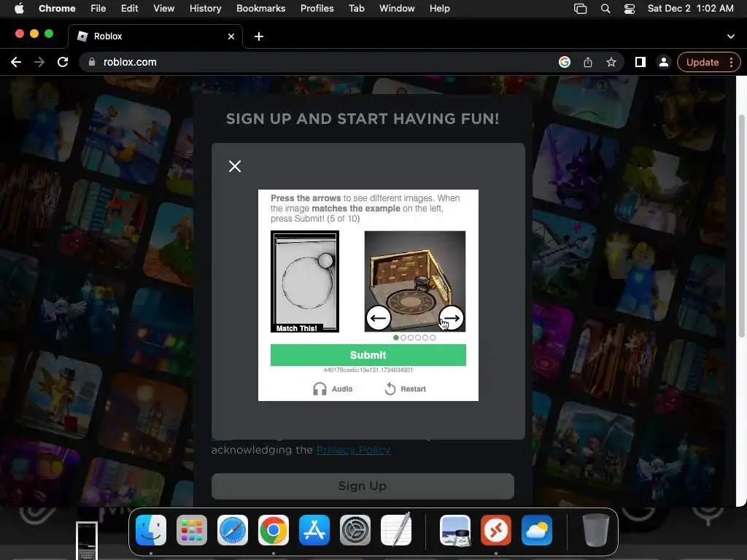Click the Update button in Chrome

point(703,63)
